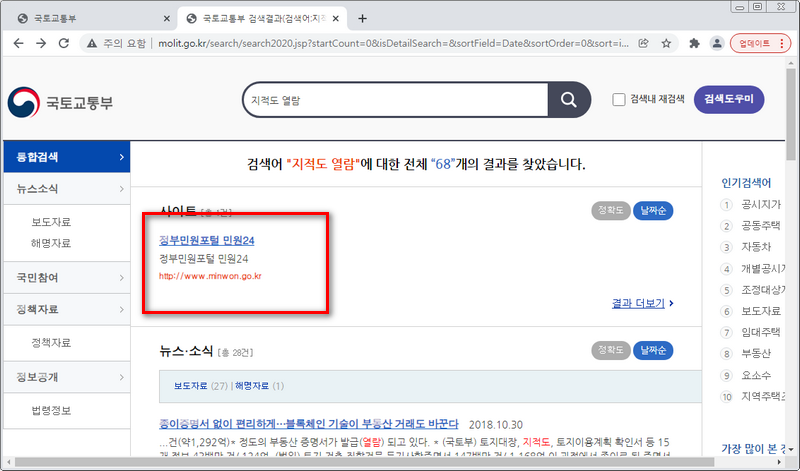Image resolution: width=800 pixels, height=471 pixels.
Task: Click the browser address bar URL
Action: pos(393,43)
